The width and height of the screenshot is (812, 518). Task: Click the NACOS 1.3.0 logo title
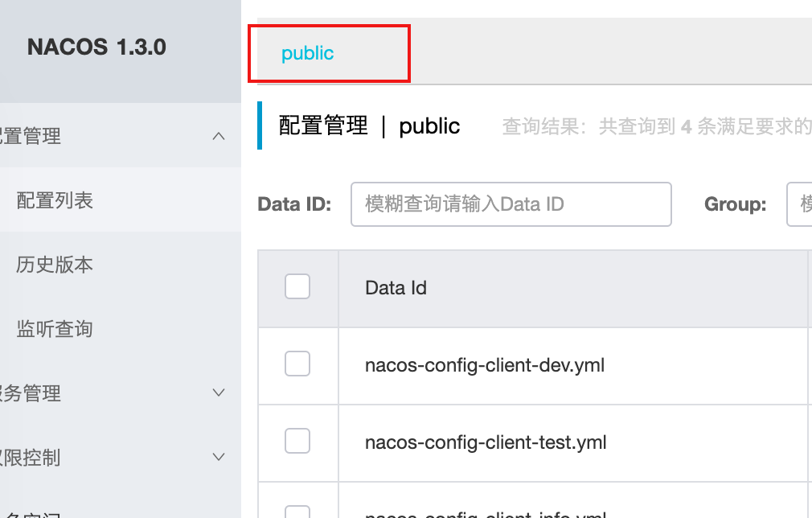pyautogui.click(x=96, y=47)
